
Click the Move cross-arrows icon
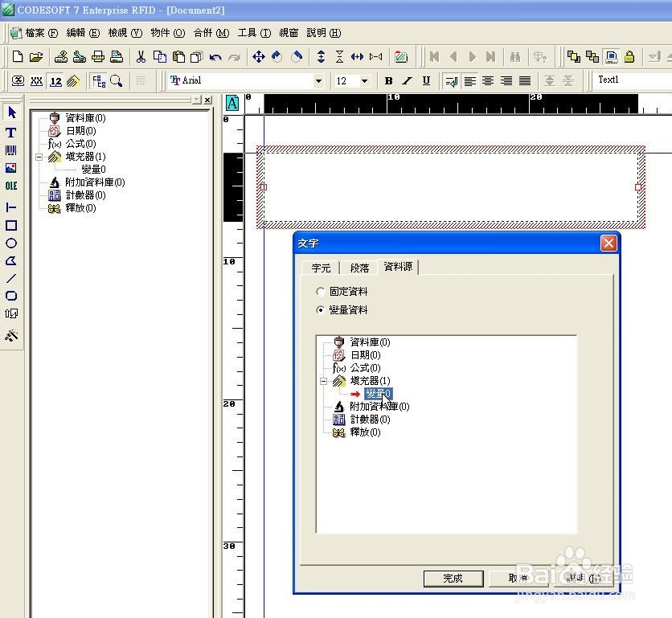pyautogui.click(x=258, y=56)
